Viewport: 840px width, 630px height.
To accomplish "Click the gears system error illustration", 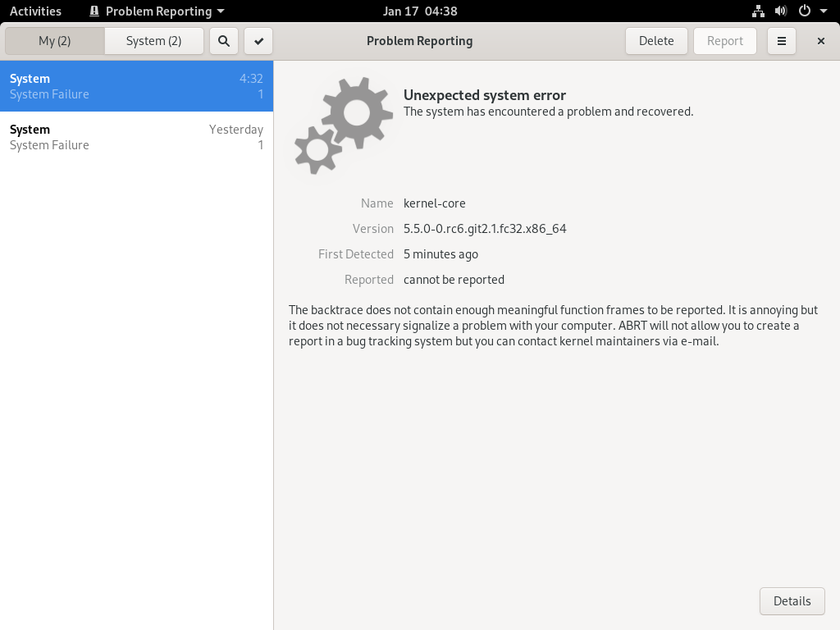I will 344,126.
